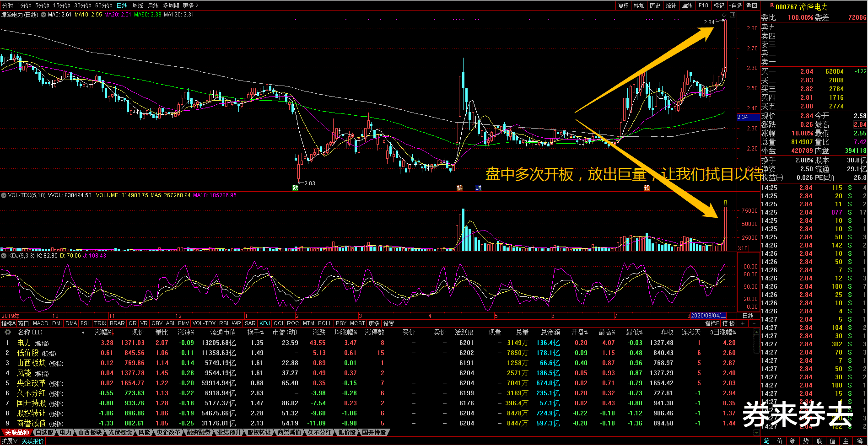Open the 统计 menu
This screenshot has height=446, width=868.
tap(671, 5)
